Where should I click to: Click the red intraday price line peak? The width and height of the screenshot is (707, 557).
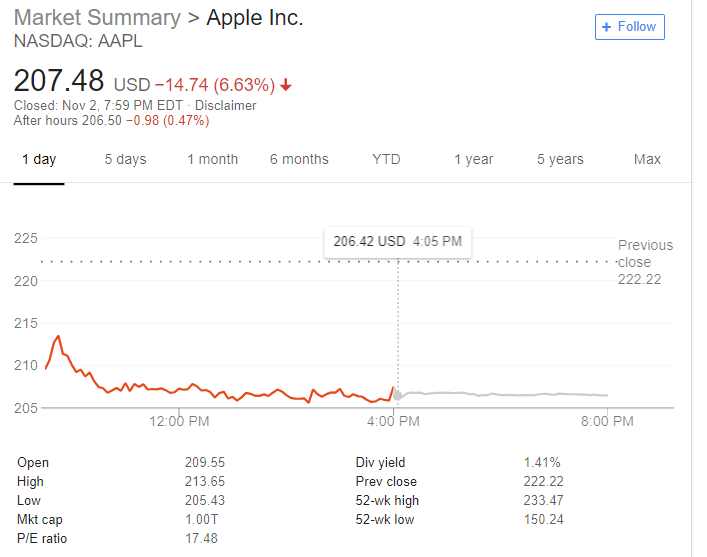pos(58,337)
